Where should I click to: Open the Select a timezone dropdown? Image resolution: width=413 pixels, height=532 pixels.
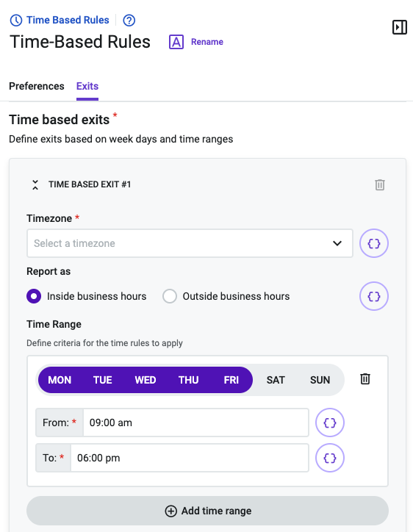[190, 243]
